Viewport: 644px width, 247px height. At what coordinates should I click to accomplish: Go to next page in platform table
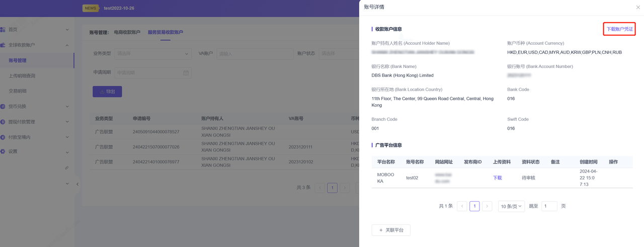tap(487, 206)
